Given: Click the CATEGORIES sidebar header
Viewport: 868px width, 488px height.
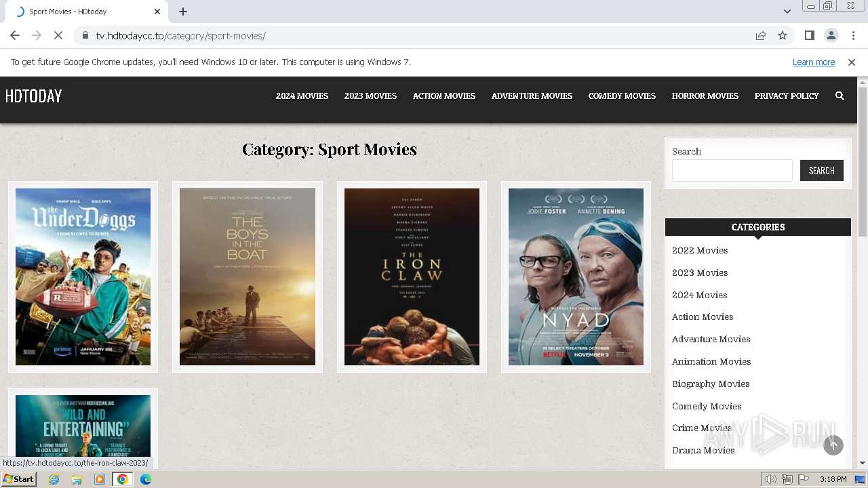Looking at the screenshot, I should (x=758, y=227).
